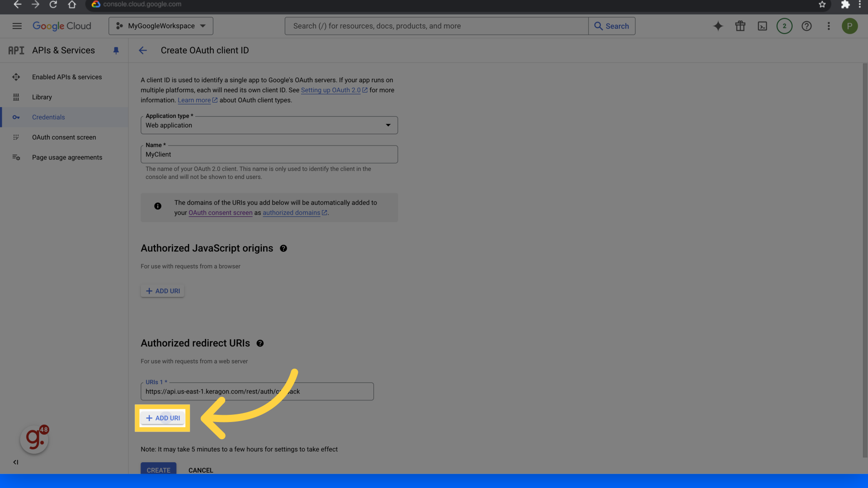
Task: Open OAuth consent screen page
Action: (64, 137)
